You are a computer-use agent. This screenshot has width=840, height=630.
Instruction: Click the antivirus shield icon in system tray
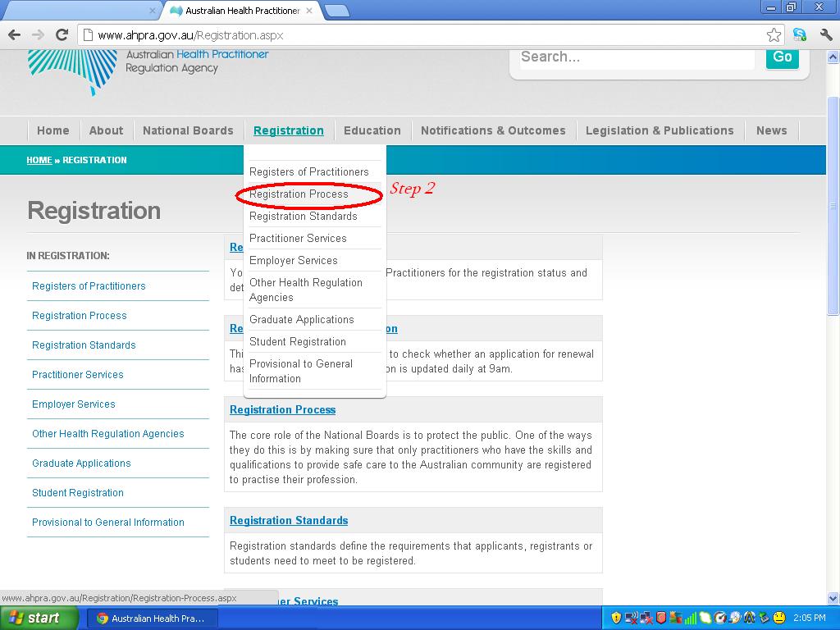(x=660, y=618)
